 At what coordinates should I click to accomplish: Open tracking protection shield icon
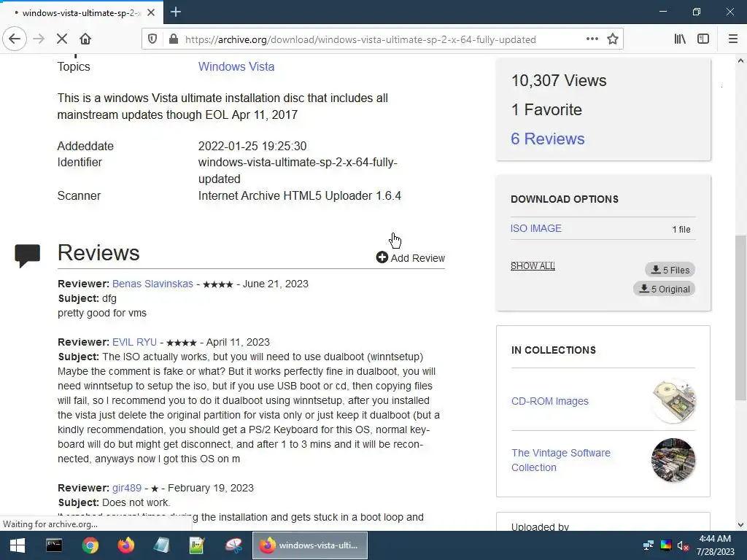point(152,39)
